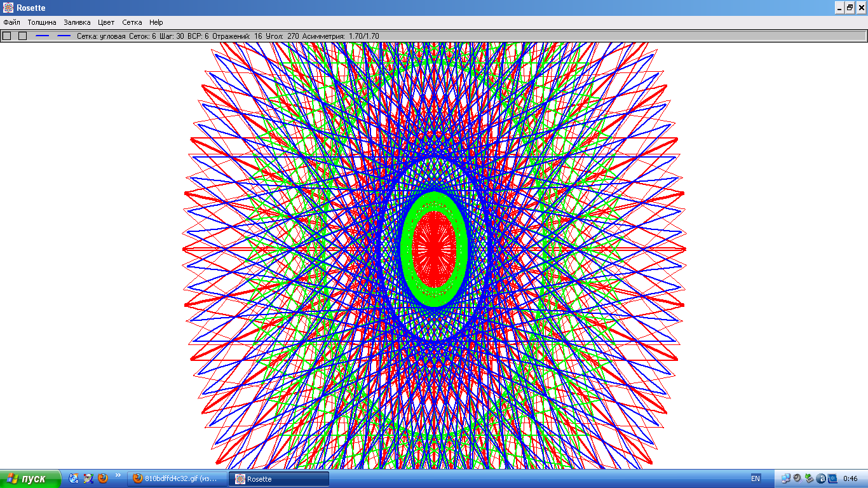
Task: Click the first square box in status toolbar
Action: 7,36
